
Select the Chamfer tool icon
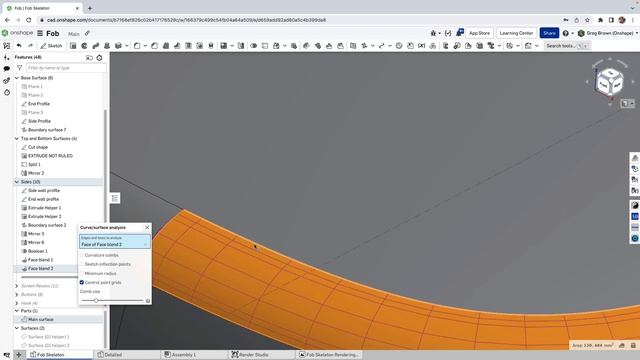tap(155, 46)
